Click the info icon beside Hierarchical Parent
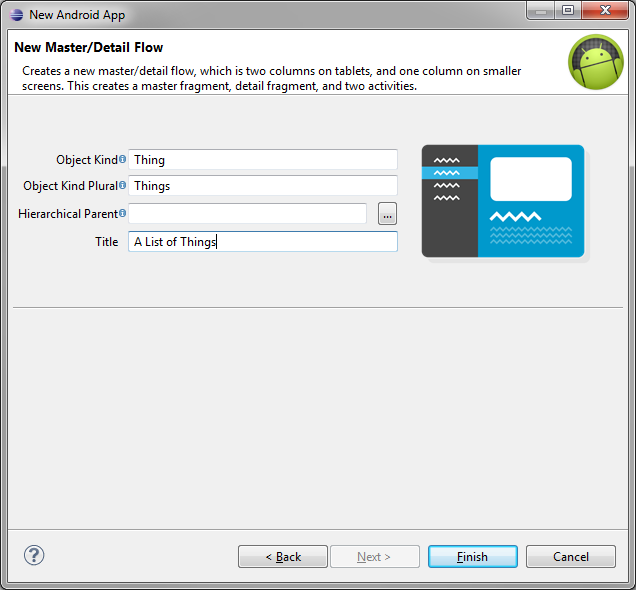 (x=122, y=213)
